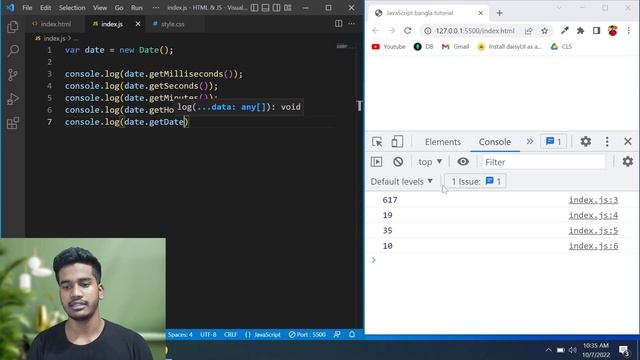Bookmark this page with star icon
The height and width of the screenshot is (360, 640).
coord(544,31)
